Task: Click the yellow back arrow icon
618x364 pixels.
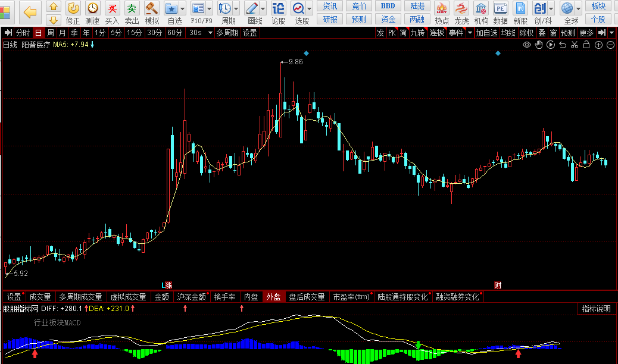Action: pos(30,12)
